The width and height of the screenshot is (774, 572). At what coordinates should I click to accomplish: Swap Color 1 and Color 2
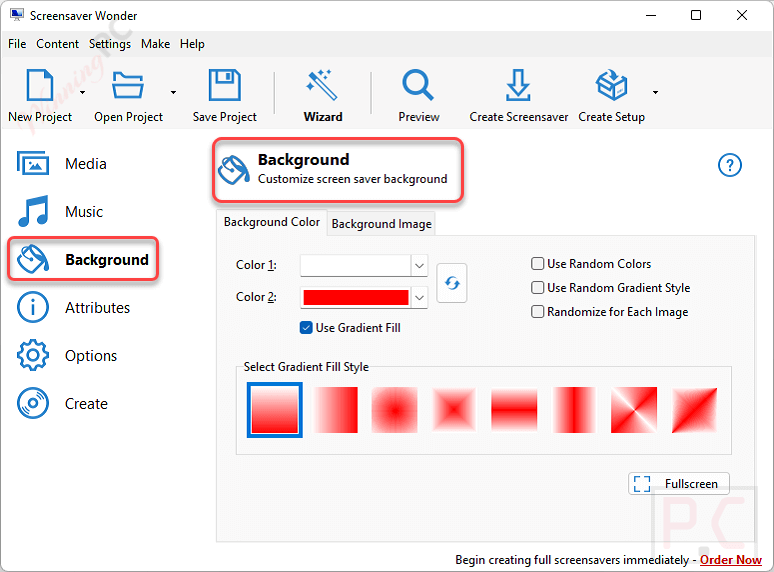pyautogui.click(x=452, y=283)
